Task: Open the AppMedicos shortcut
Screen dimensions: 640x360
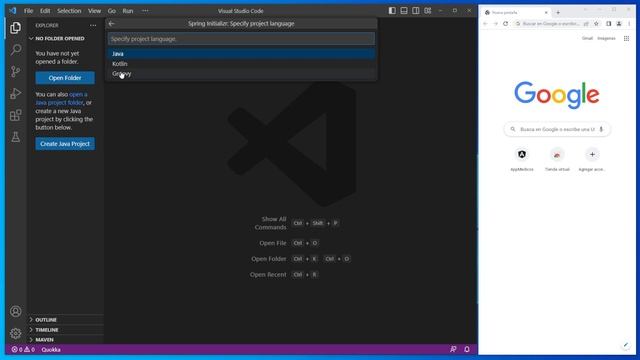Action: click(522, 159)
